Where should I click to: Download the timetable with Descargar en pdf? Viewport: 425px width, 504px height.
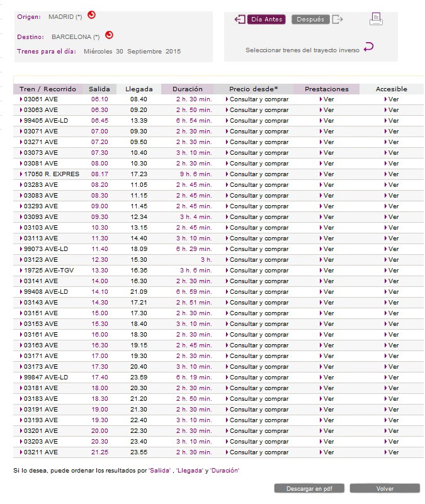309,488
